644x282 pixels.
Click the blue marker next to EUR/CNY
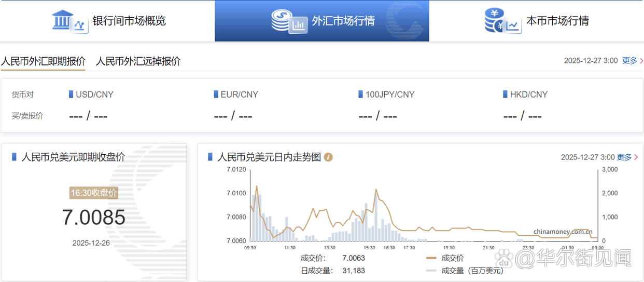[216, 95]
